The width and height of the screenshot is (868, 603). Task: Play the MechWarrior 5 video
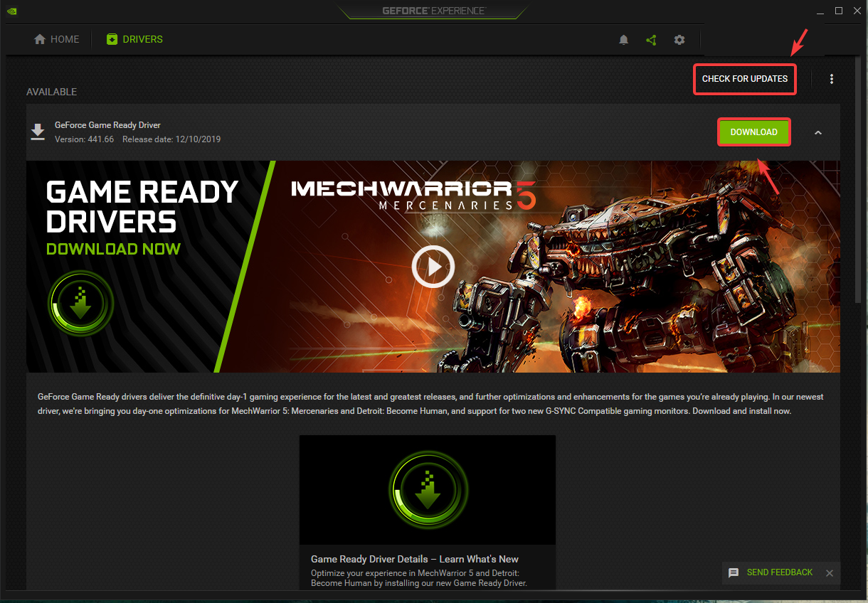(433, 267)
